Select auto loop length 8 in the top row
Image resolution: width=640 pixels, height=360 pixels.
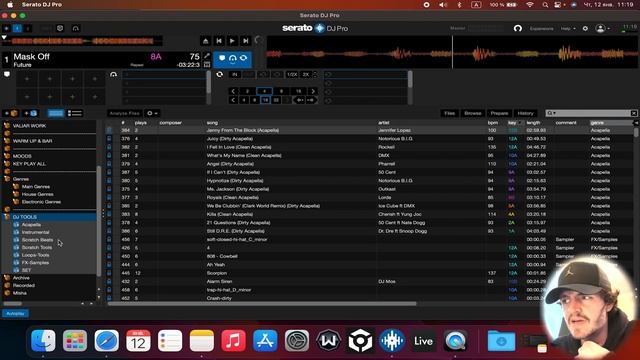tap(281, 91)
